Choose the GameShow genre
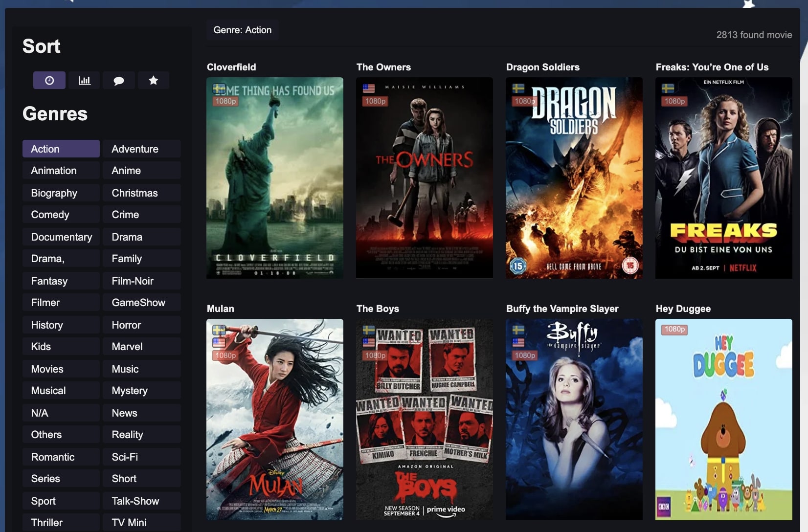Image resolution: width=808 pixels, height=532 pixels. point(142,303)
